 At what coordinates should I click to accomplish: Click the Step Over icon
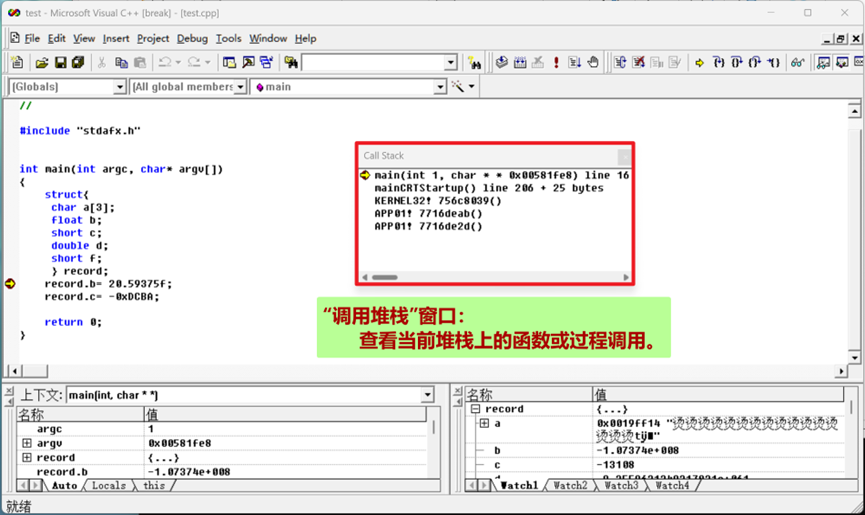(x=736, y=62)
